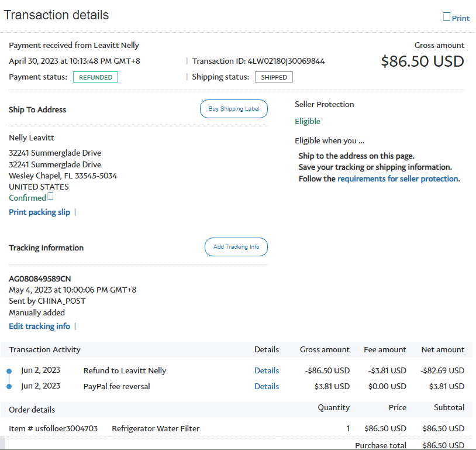Click the green Eligible seller protection status
476x450 pixels.
pos(308,121)
